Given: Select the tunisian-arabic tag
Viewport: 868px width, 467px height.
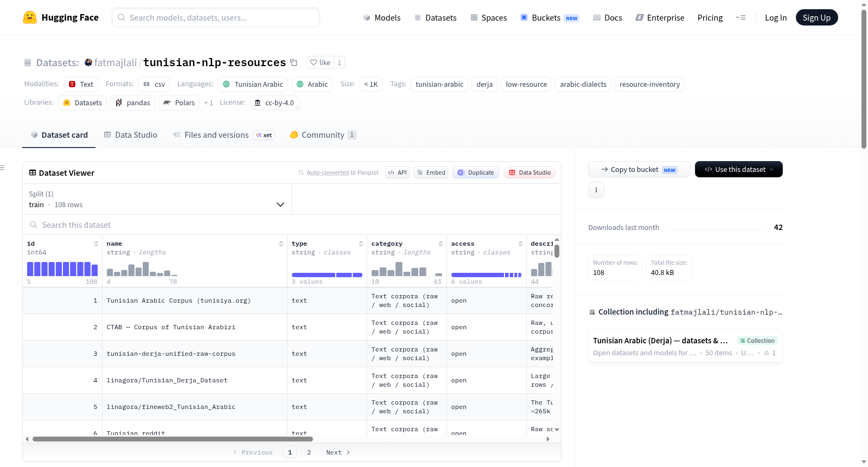Looking at the screenshot, I should point(439,84).
